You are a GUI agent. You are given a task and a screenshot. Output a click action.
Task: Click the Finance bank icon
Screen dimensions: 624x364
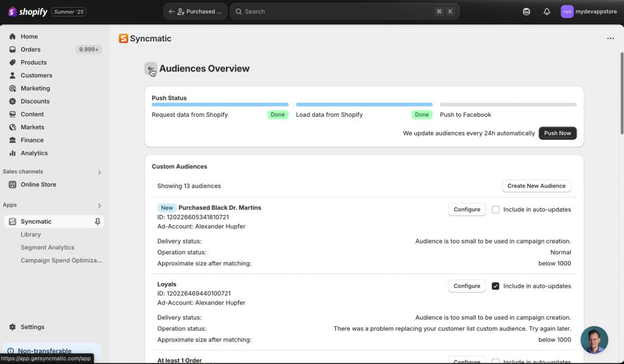pyautogui.click(x=12, y=140)
